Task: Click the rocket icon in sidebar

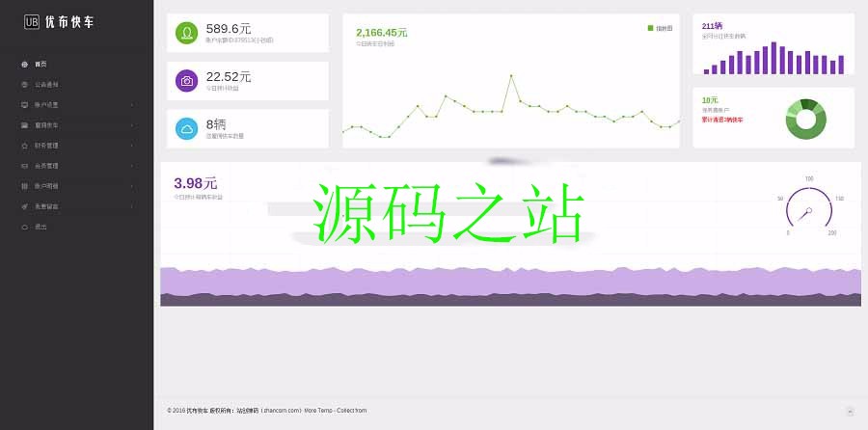Action: coord(24,206)
